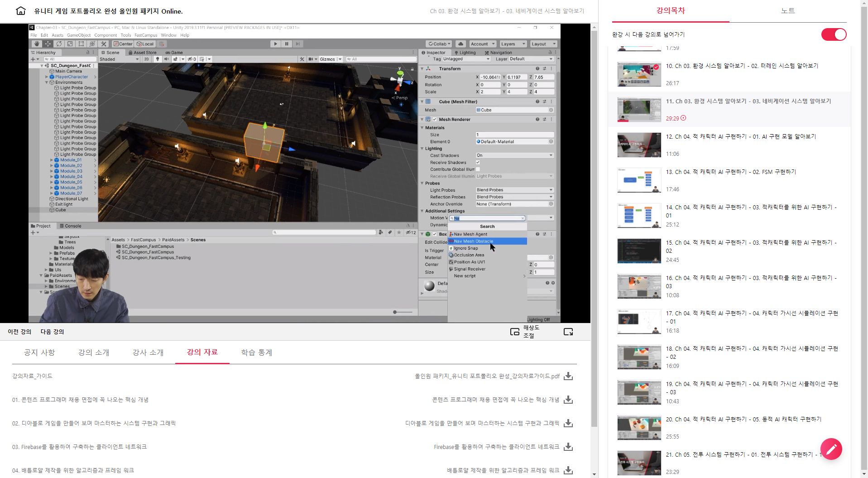
Task: Toggle Receive Shadows checkbox
Action: 478,162
